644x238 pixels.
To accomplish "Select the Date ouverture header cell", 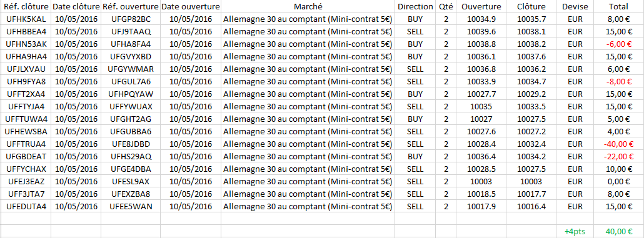I will 191,7.
